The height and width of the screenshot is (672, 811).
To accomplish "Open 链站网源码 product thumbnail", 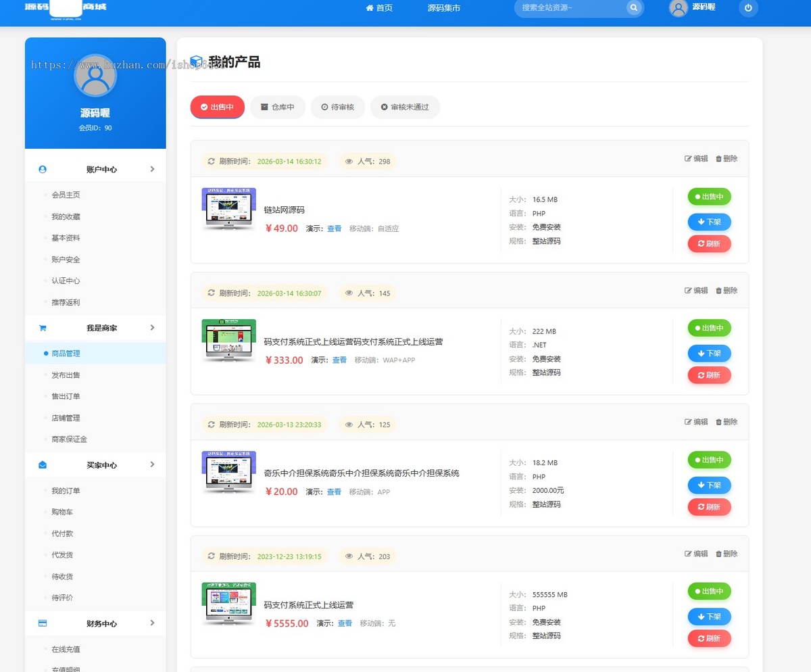I will (x=229, y=210).
